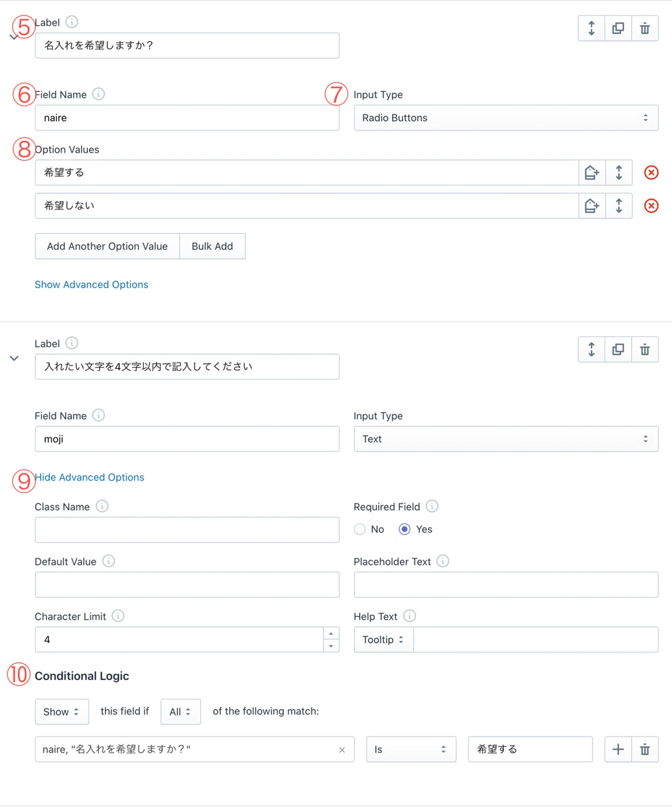
Task: Click the Placeholder Text input field
Action: click(506, 585)
